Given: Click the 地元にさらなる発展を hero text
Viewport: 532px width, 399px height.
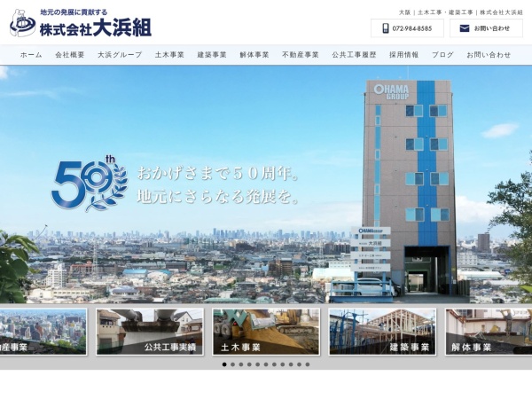Looking at the screenshot, I should click(x=218, y=197).
